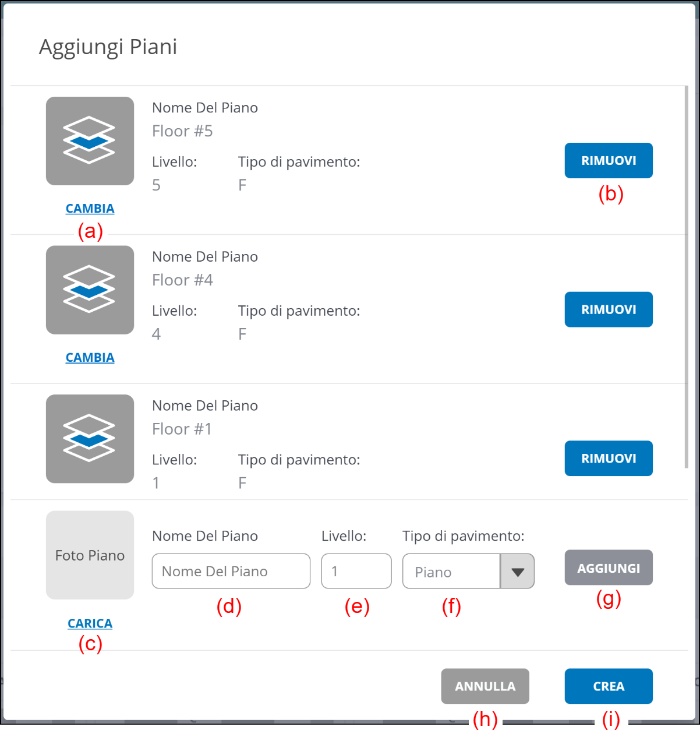This screenshot has width=700, height=733.
Task: Click the Floor #5 name text
Action: point(182,131)
